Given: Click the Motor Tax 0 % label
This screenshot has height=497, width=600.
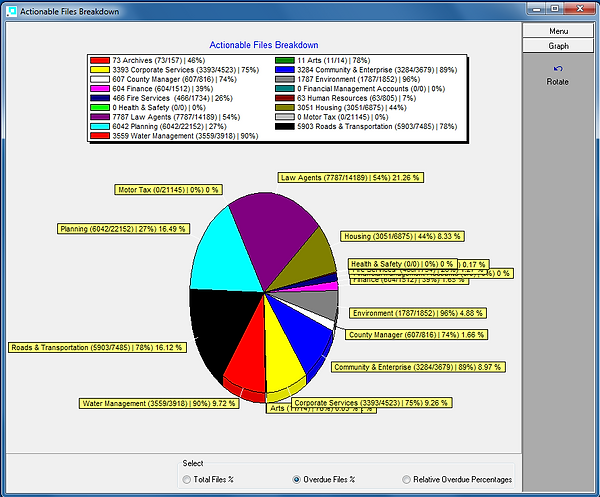Looking at the screenshot, I should [x=168, y=190].
